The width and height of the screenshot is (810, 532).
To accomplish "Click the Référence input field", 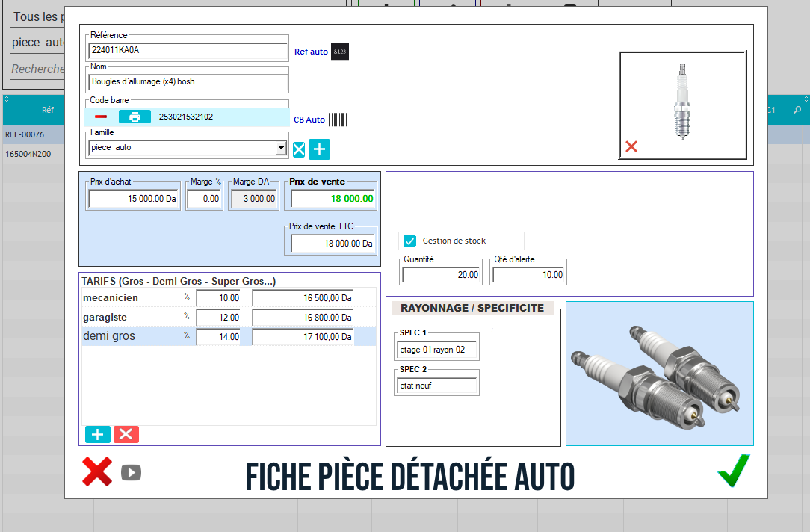I will point(188,52).
